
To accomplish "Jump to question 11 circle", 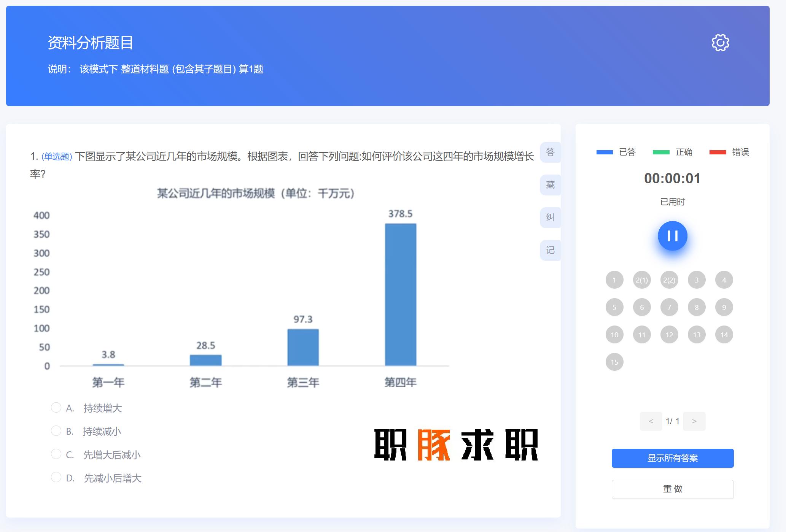I will click(642, 335).
